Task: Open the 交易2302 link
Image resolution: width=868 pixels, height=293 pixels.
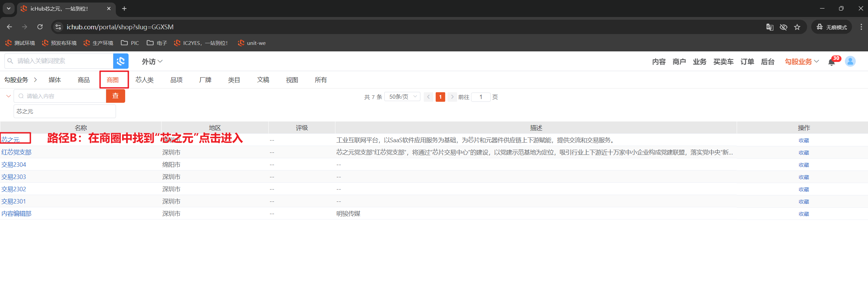Action: (14, 189)
